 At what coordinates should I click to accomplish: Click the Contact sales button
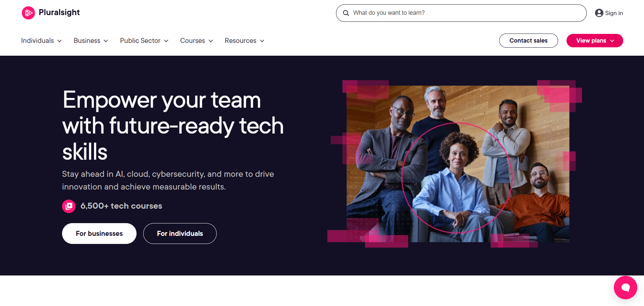click(528, 41)
